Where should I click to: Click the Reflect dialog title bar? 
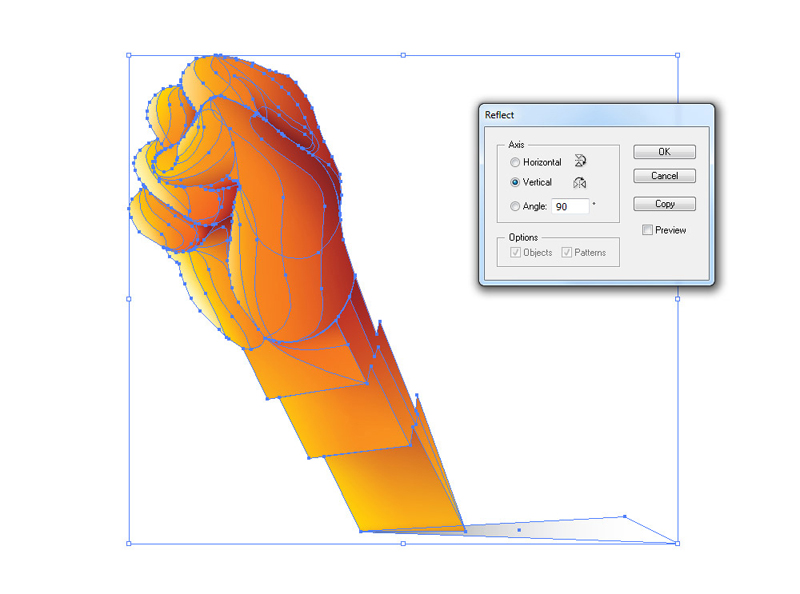pyautogui.click(x=596, y=115)
